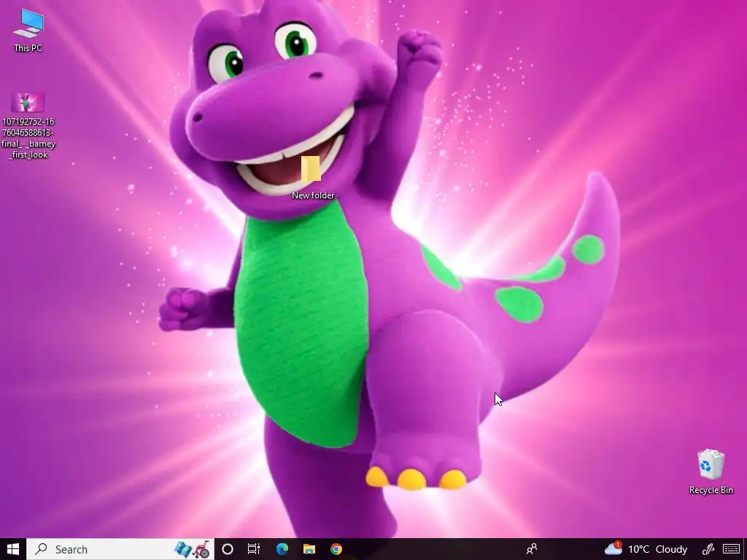The image size is (747, 560).
Task: Click the "Recycle Bin" label text
Action: coord(711,490)
